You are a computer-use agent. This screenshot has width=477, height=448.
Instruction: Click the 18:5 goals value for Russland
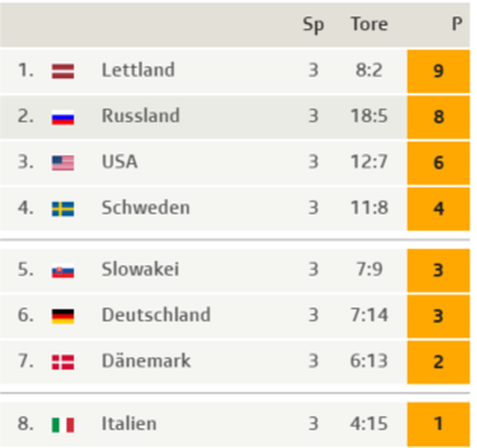click(369, 116)
